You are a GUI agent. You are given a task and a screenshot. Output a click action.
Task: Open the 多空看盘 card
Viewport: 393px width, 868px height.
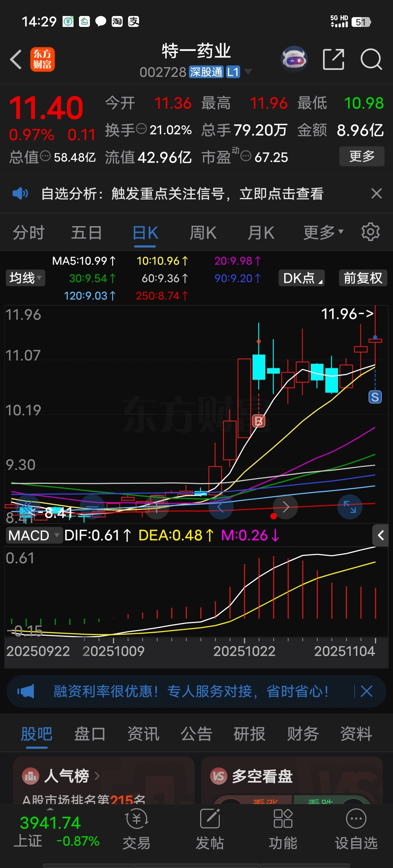coord(292,780)
